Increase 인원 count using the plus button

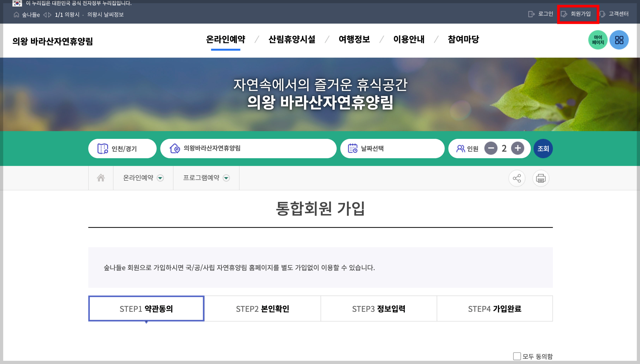pos(518,148)
